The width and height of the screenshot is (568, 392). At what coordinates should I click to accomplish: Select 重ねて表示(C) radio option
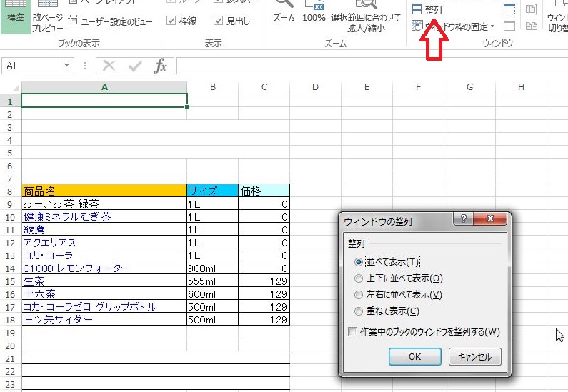coord(387,311)
